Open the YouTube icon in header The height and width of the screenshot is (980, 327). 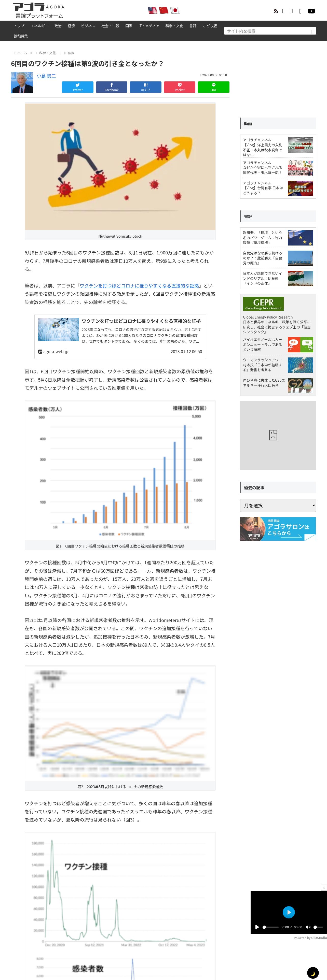point(311,11)
